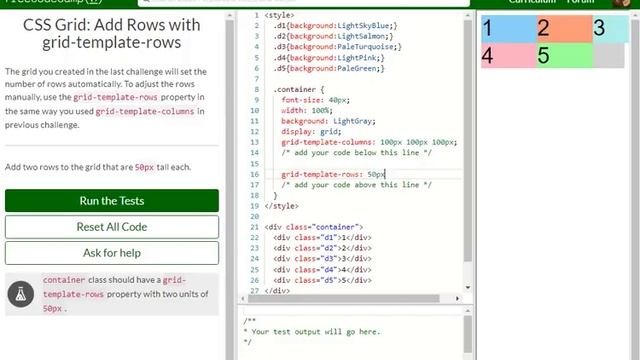Click the div class d1 code line
The width and height of the screenshot is (640, 360).
tap(322, 238)
